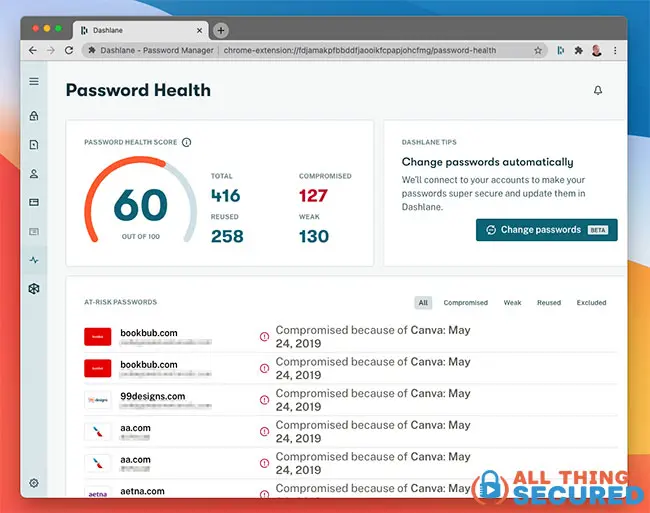The height and width of the screenshot is (513, 650).
Task: Open Chrome three-dot menu
Action: 615,51
